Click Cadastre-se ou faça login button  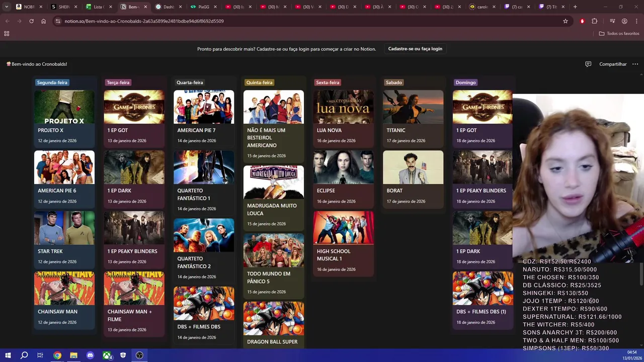coord(415,49)
